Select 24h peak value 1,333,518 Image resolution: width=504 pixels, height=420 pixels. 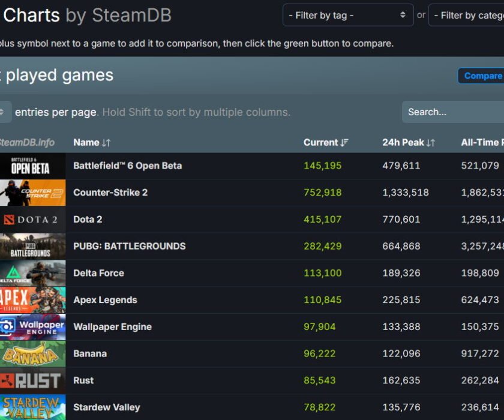pos(406,192)
